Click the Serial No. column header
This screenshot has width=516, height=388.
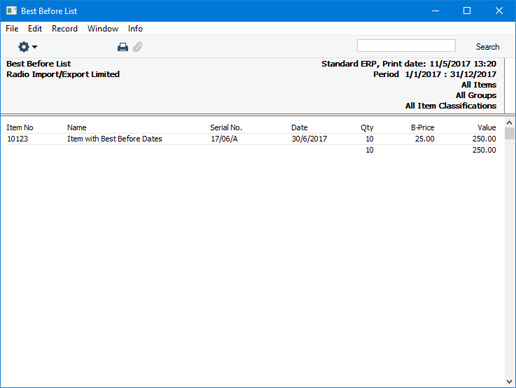[226, 127]
